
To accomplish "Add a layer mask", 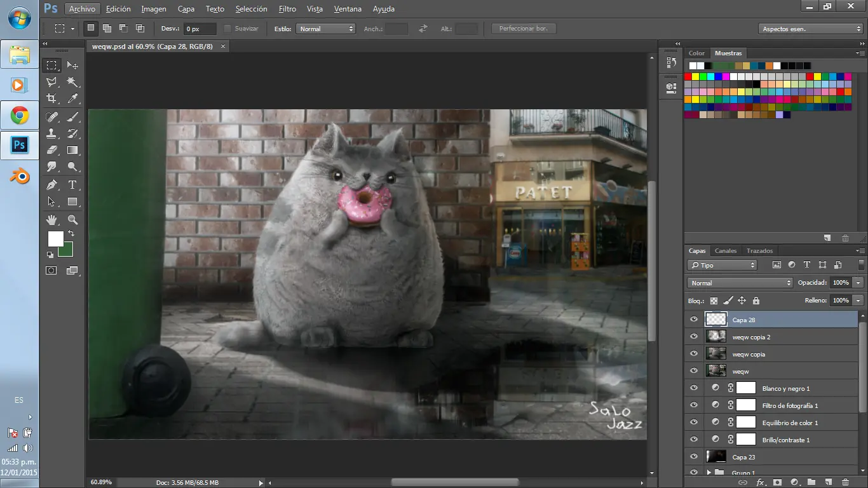I will pos(776,482).
